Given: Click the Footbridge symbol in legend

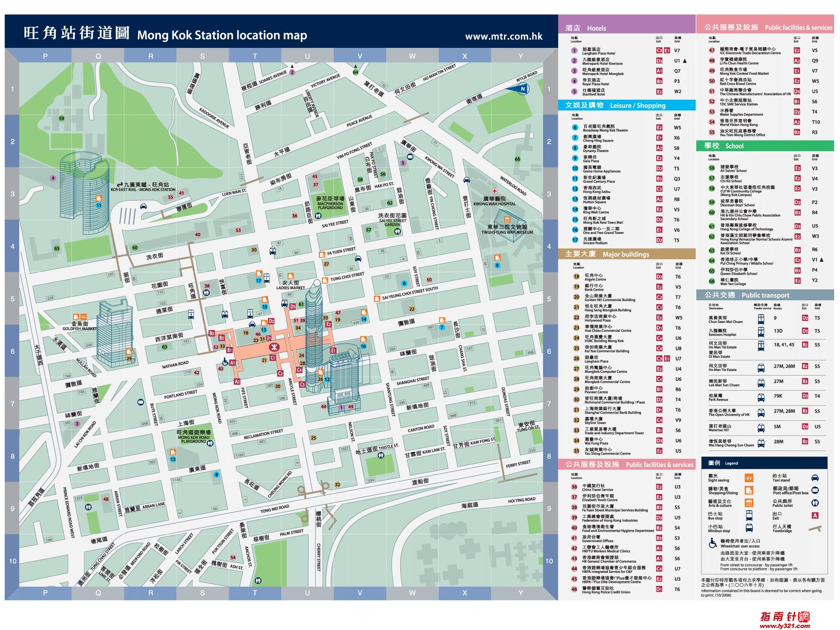Looking at the screenshot, I should pyautogui.click(x=815, y=529).
